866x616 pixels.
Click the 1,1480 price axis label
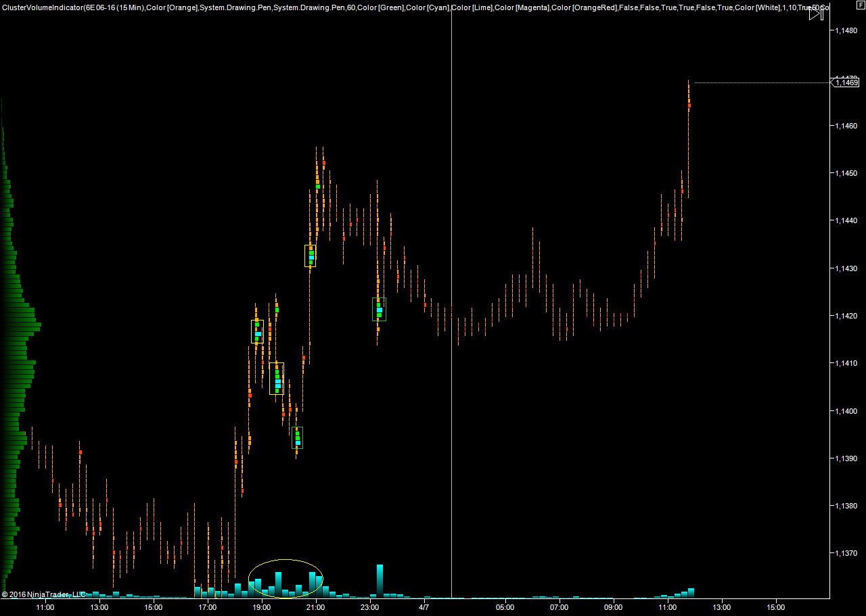[x=846, y=30]
